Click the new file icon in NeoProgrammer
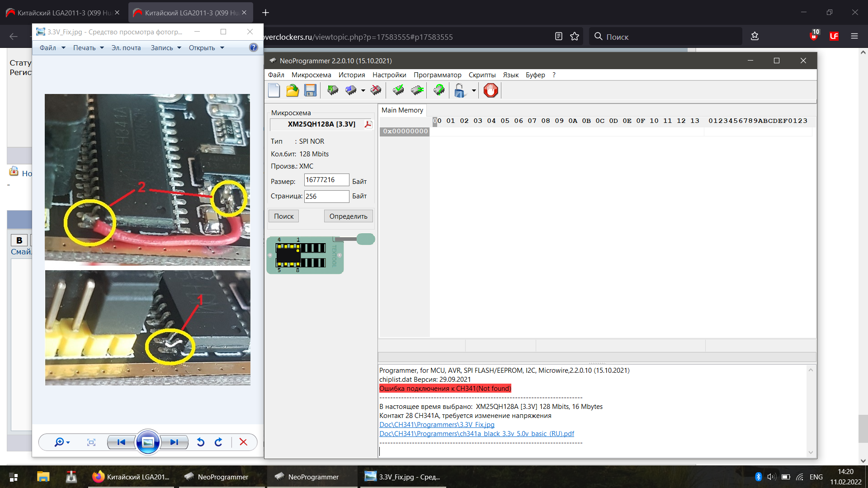868x488 pixels. (x=274, y=90)
